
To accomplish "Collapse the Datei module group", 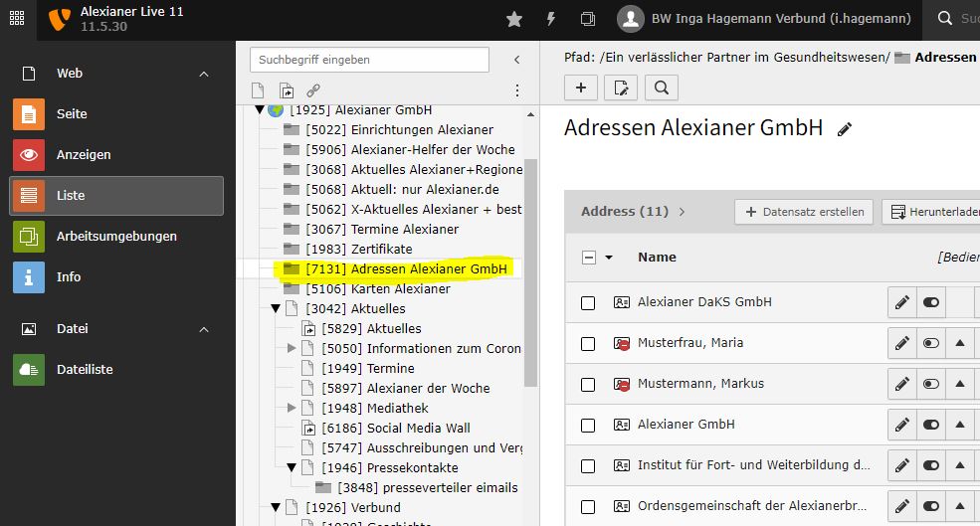I will pos(204,329).
